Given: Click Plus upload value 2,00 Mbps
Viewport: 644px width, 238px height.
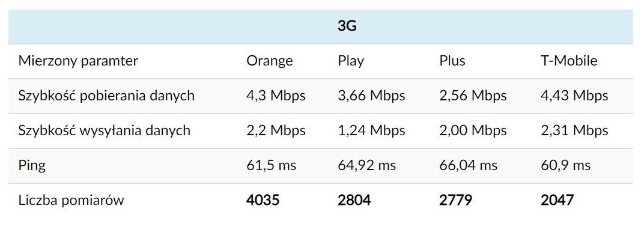Looking at the screenshot, I should click(x=473, y=130).
